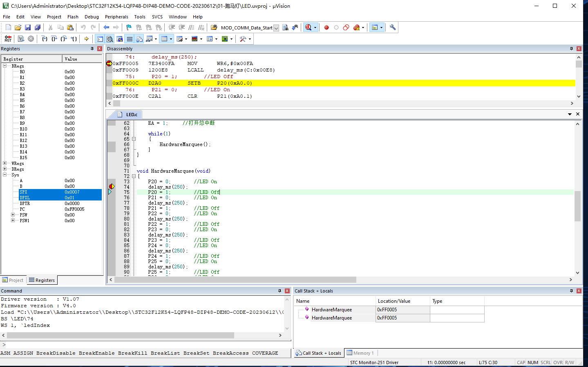Click the Symbols Window icon
Image resolution: width=588 pixels, height=367 pixels.
point(120,39)
